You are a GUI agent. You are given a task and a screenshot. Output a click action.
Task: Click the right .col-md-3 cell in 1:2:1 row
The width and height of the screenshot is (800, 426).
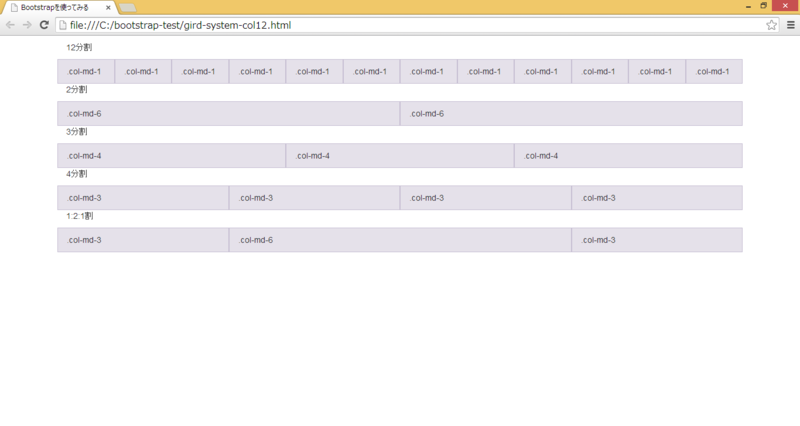657,240
